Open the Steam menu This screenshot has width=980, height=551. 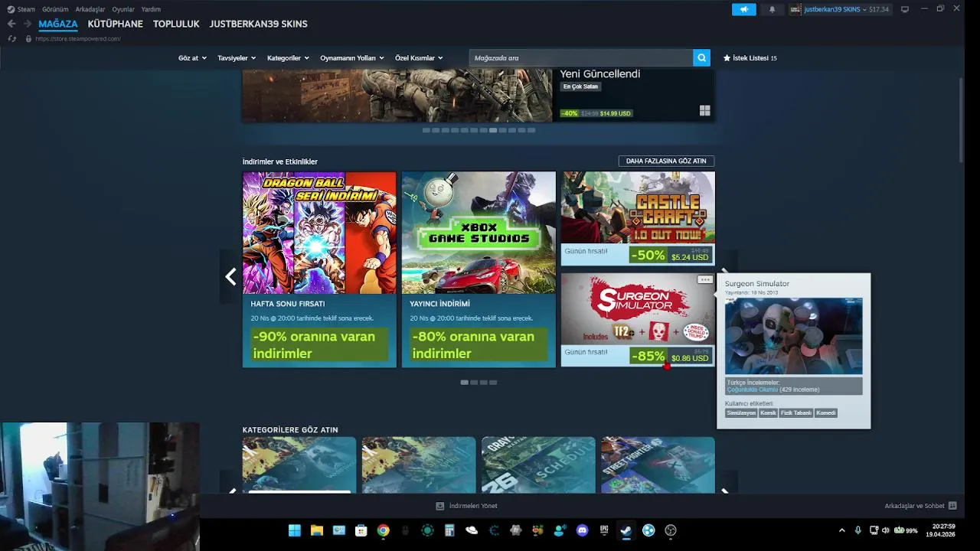pyautogui.click(x=21, y=9)
